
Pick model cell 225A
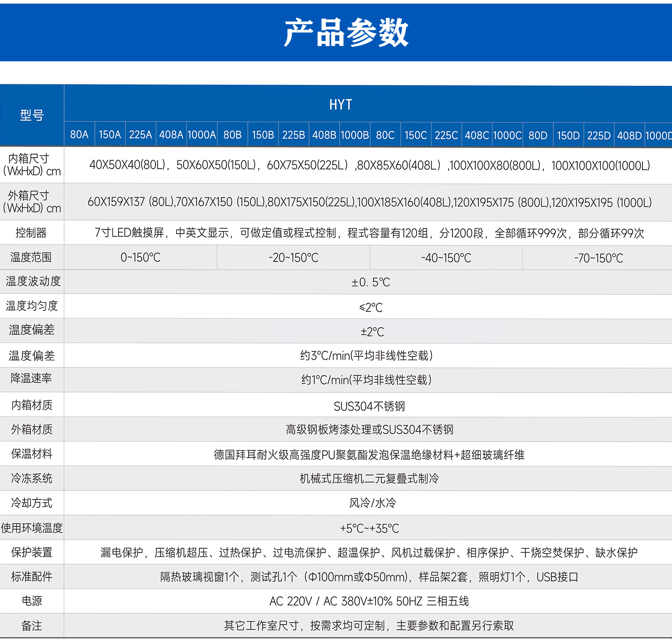click(x=141, y=134)
